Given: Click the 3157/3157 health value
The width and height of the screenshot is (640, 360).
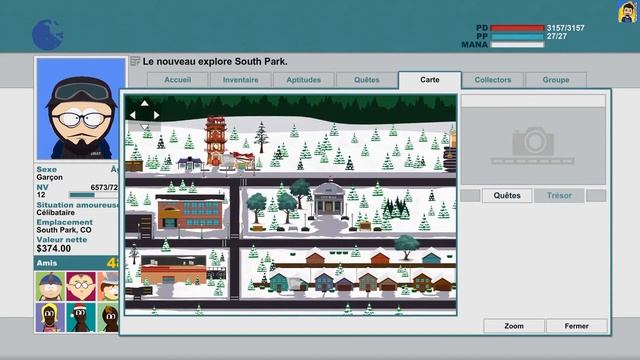Looking at the screenshot, I should tap(565, 28).
